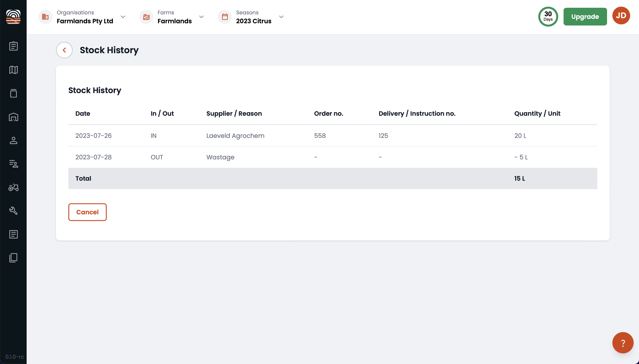Click the Delivery / Instruction no. column header
The height and width of the screenshot is (364, 639).
[x=417, y=114]
